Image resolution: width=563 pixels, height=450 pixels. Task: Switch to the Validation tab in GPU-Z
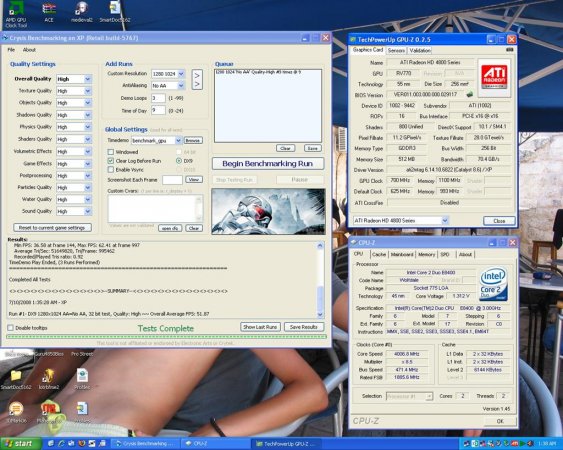pos(420,51)
